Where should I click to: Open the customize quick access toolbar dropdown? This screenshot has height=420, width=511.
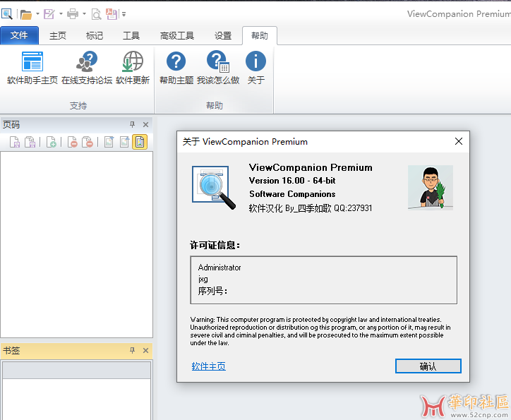[x=124, y=14]
